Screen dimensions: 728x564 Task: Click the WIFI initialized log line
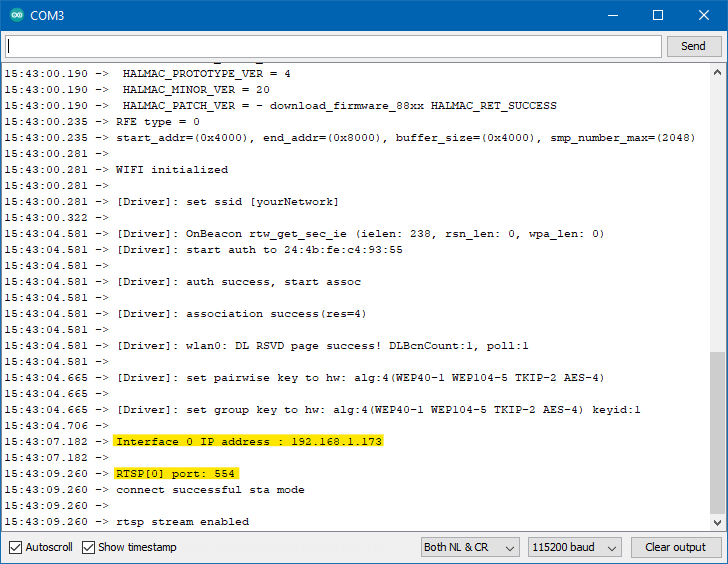[172, 169]
